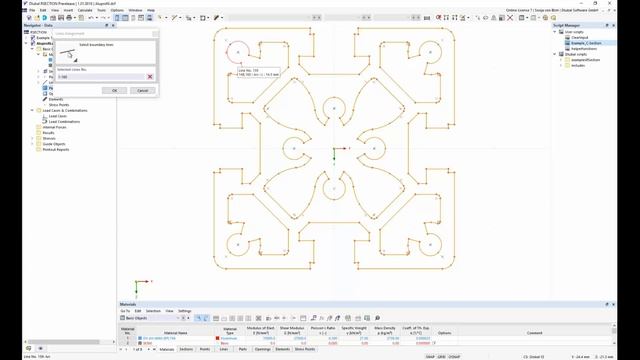This screenshot has height=360, width=640.
Task: Switch to the Stress Points table tab
Action: pos(305,349)
